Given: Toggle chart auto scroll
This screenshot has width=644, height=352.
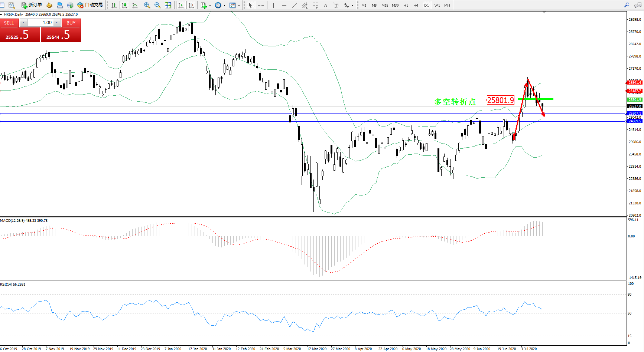Looking at the screenshot, I should (x=181, y=5).
